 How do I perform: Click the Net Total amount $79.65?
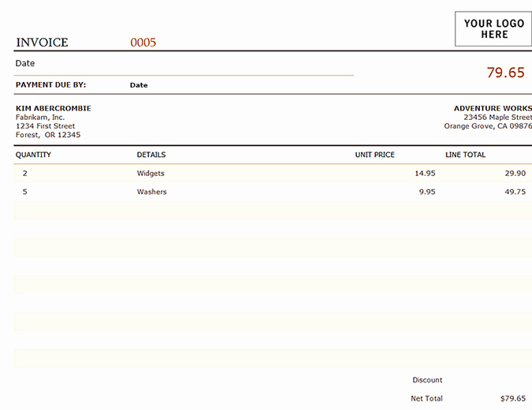click(512, 398)
